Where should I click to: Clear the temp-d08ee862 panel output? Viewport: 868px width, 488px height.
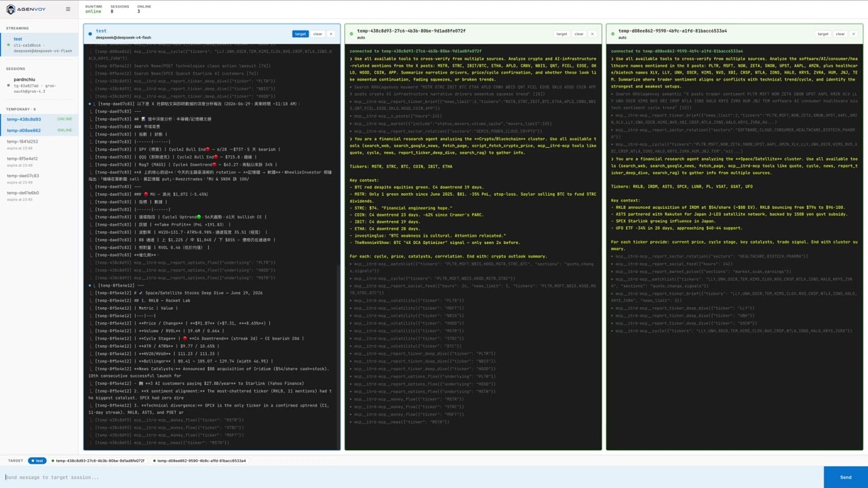pos(840,34)
